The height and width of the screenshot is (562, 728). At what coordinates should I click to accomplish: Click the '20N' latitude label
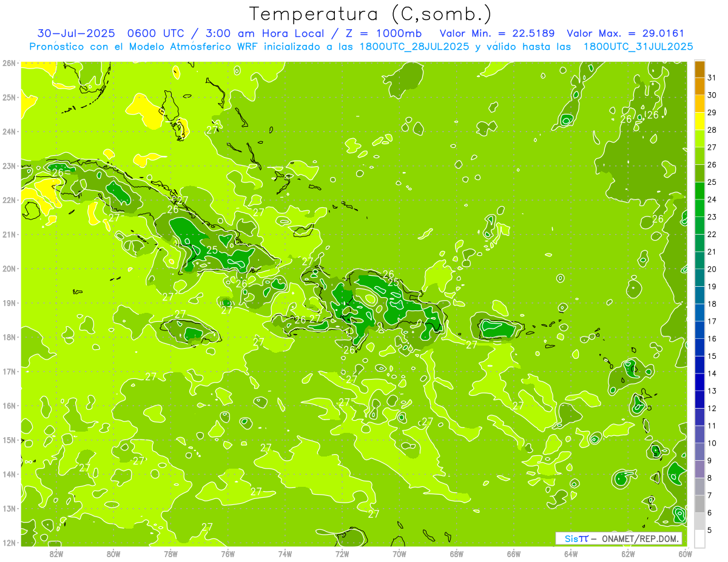coord(9,269)
